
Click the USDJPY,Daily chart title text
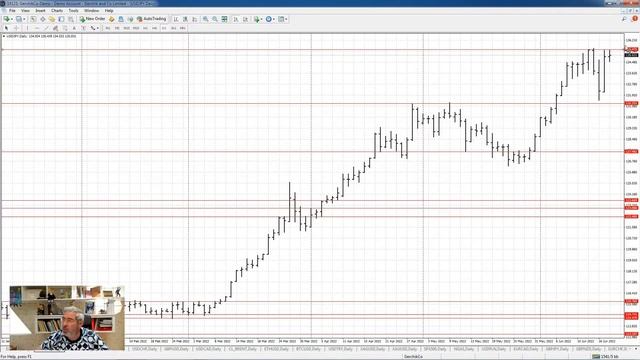coord(17,36)
